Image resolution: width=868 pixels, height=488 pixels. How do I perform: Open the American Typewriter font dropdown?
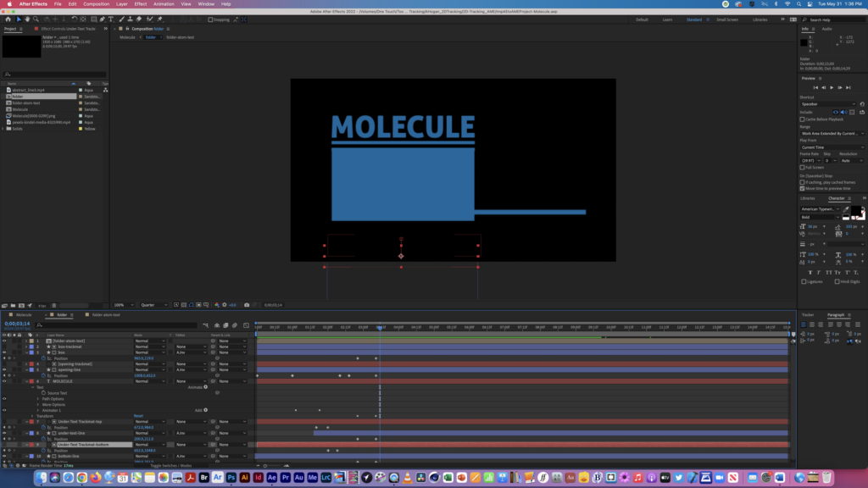(x=820, y=209)
